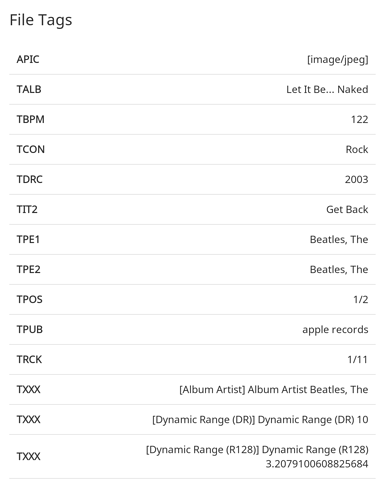Select the Dynamic Range (DR) 10 entry
This screenshot has width=383, height=500.
click(260, 420)
